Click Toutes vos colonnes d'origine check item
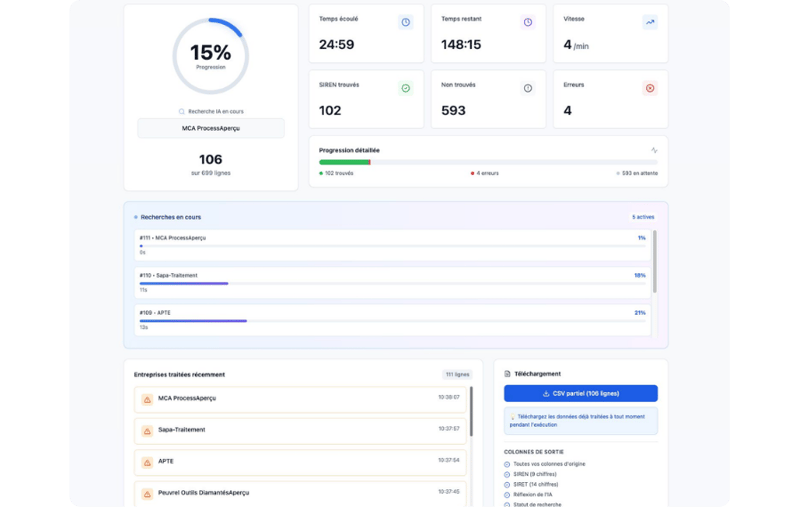 [507, 464]
